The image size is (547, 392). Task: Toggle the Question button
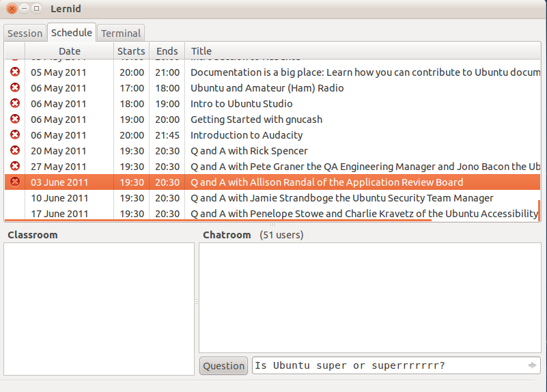tap(223, 366)
